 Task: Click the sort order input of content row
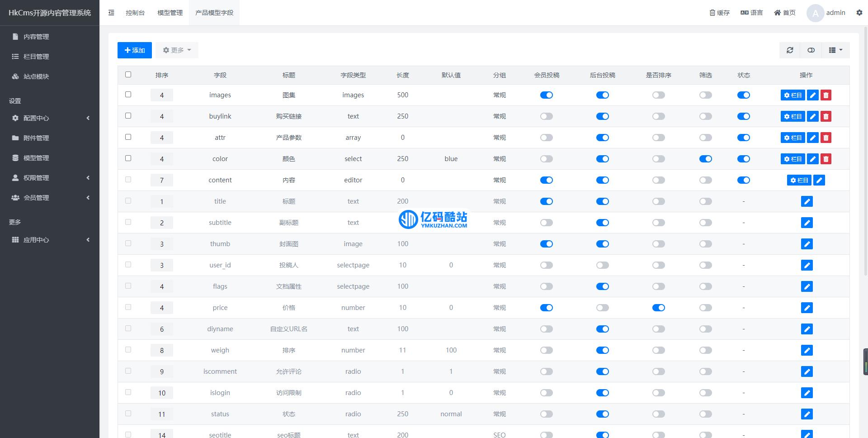pyautogui.click(x=162, y=180)
